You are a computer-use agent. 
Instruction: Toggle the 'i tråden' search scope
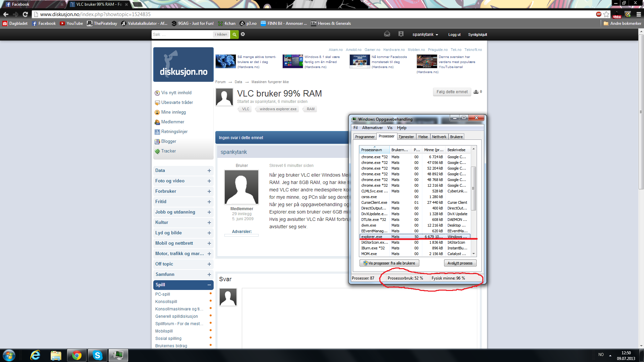(221, 35)
